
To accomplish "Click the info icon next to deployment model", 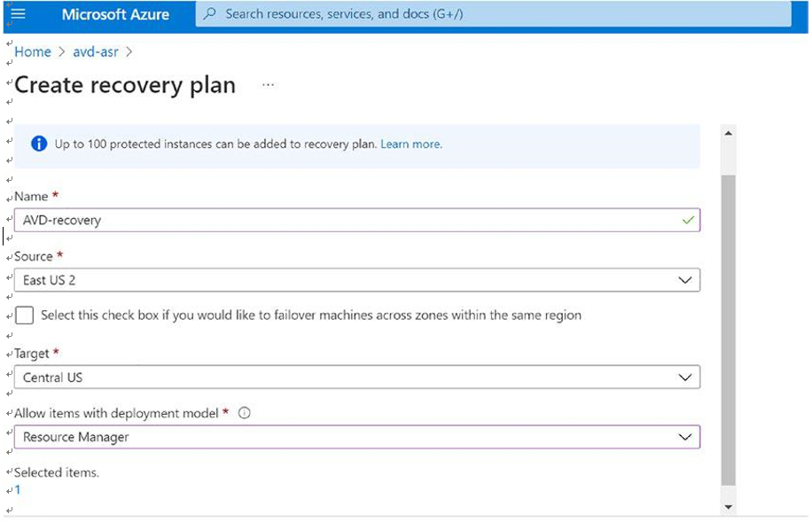I will click(x=244, y=413).
